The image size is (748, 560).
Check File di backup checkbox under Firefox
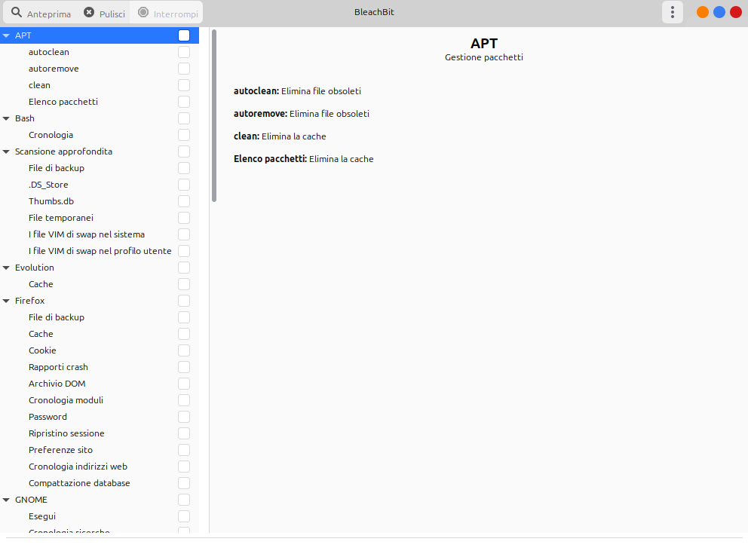click(x=184, y=317)
